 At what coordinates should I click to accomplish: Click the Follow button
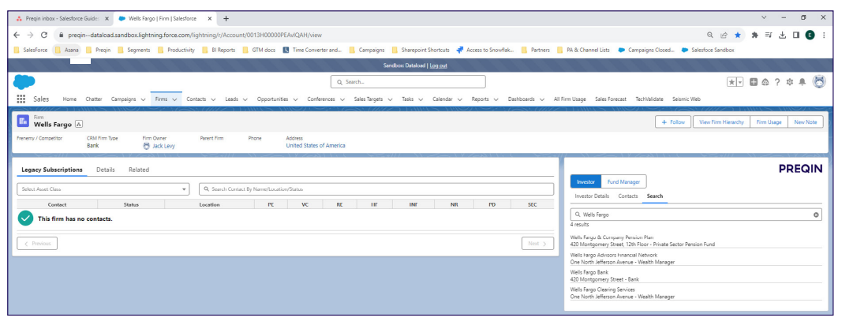click(x=673, y=121)
